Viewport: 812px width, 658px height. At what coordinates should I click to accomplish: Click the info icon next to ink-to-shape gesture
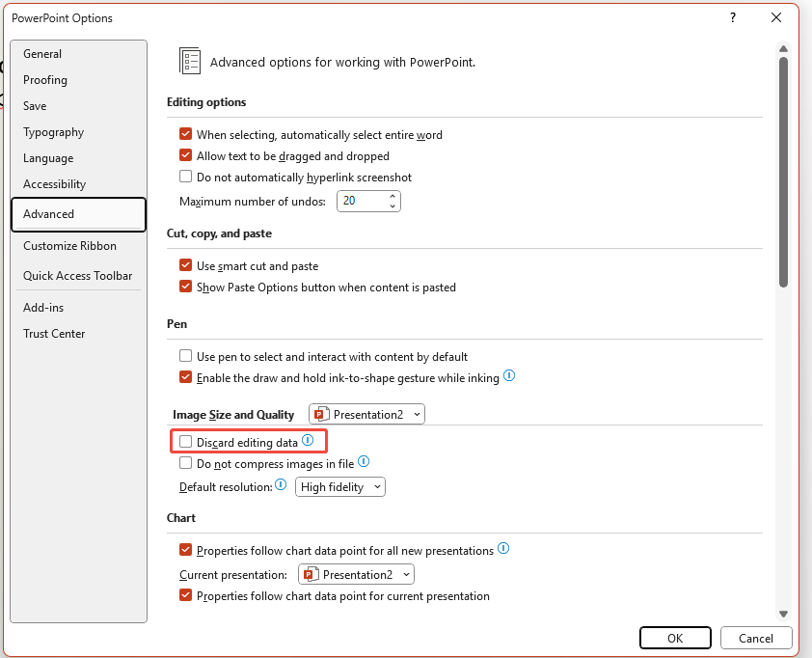pos(508,376)
